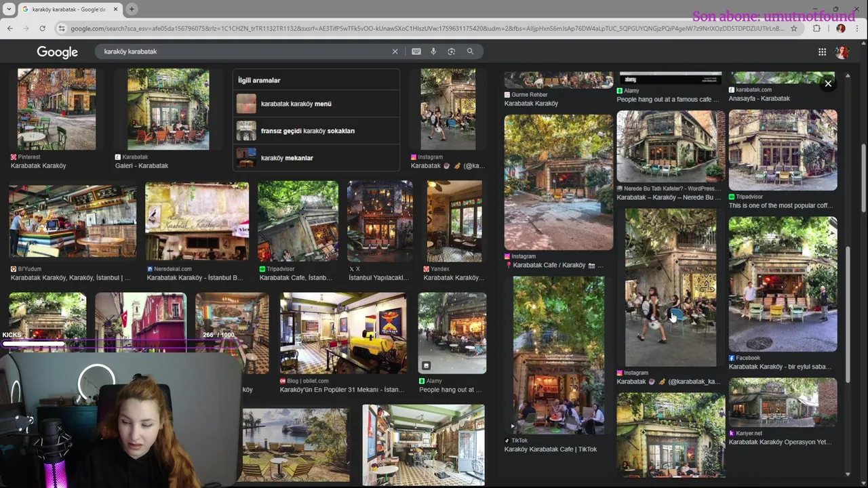The width and height of the screenshot is (868, 488).
Task: Open the on-screen keyboard input tool
Action: click(416, 52)
